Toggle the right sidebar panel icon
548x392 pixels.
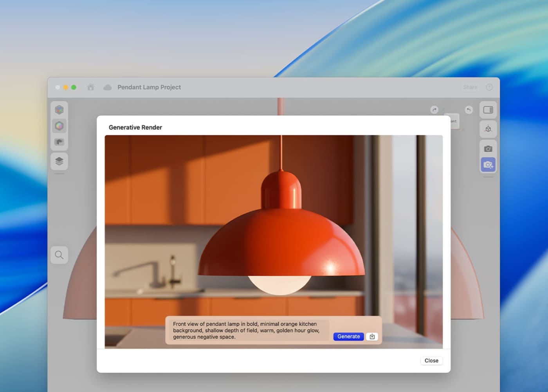click(488, 110)
